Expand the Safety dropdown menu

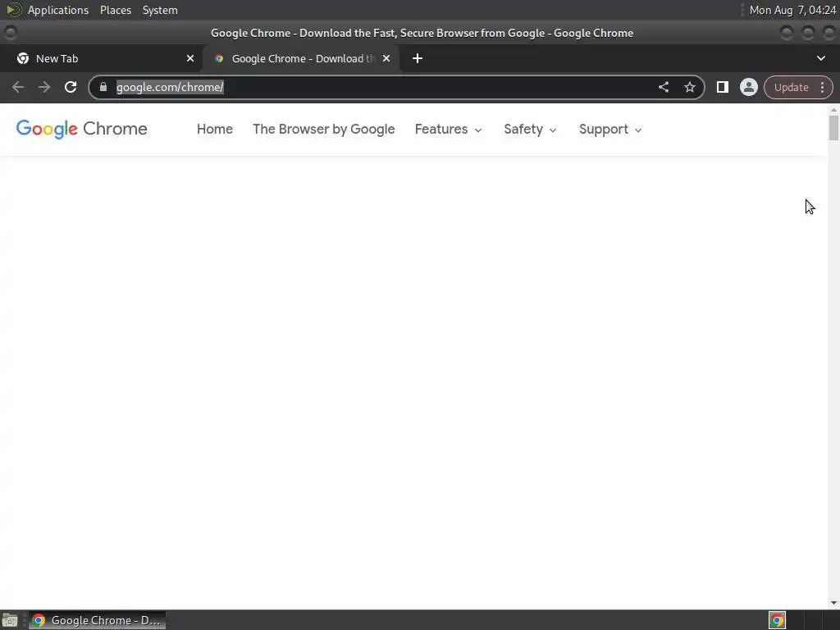[x=531, y=129]
